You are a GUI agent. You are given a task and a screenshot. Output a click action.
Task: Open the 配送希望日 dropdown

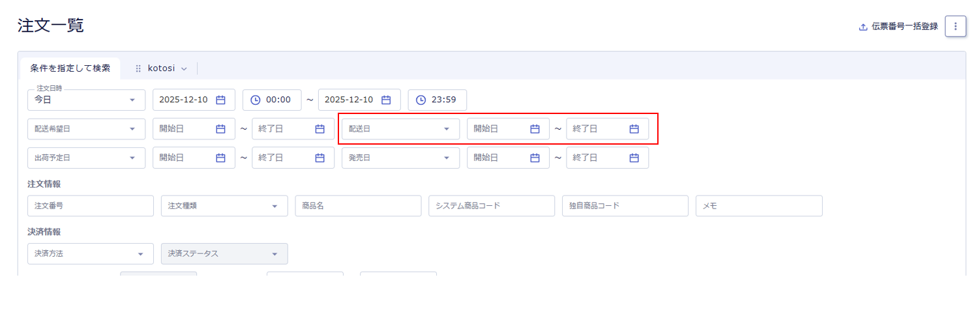(x=86, y=129)
